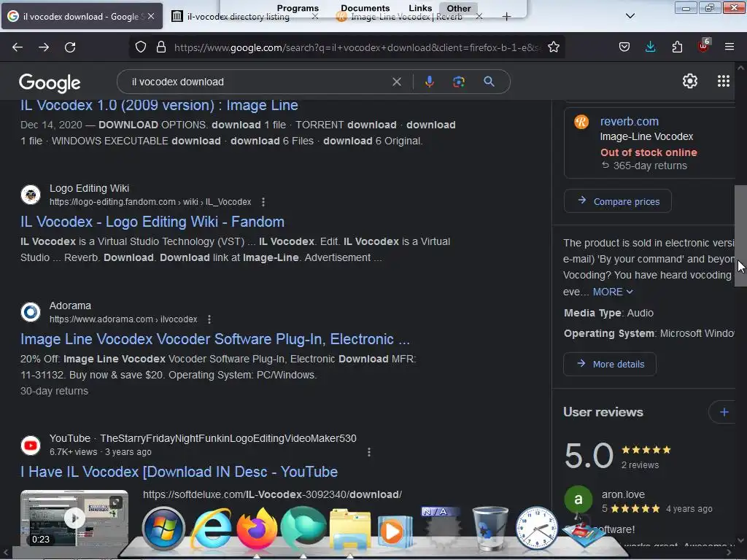The image size is (747, 560).
Task: List all tabs dropdown arrow
Action: click(630, 16)
